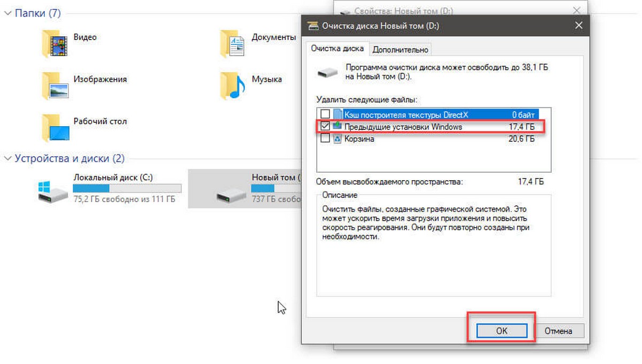Click the drive icon beside the 38,1 ГБ message
The height and width of the screenshot is (364, 642).
point(328,72)
